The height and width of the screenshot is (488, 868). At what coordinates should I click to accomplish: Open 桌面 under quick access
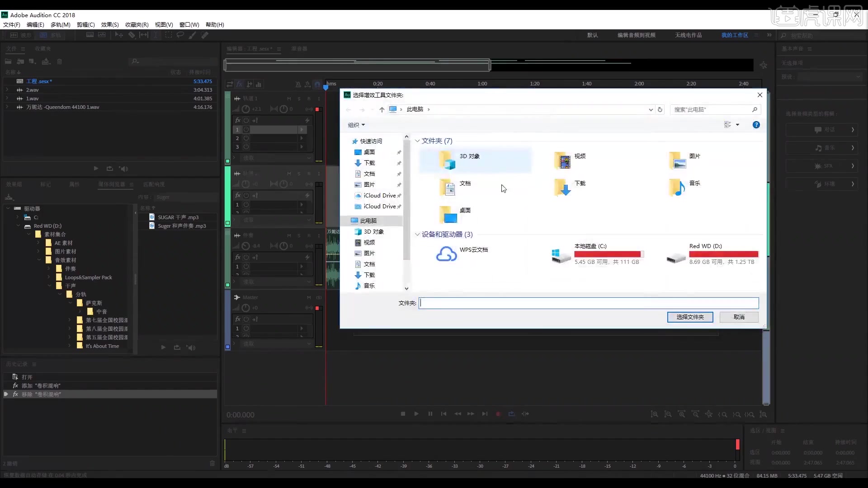[x=369, y=152]
